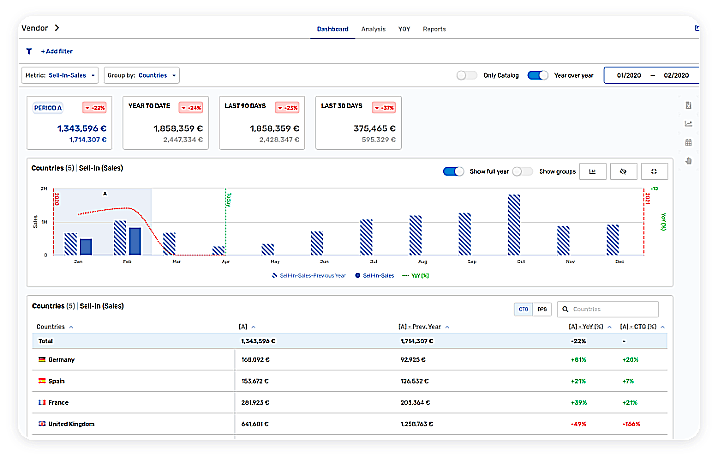The width and height of the screenshot is (718, 460).
Task: Open the Metric Sell-In-Sales dropdown
Action: click(60, 75)
